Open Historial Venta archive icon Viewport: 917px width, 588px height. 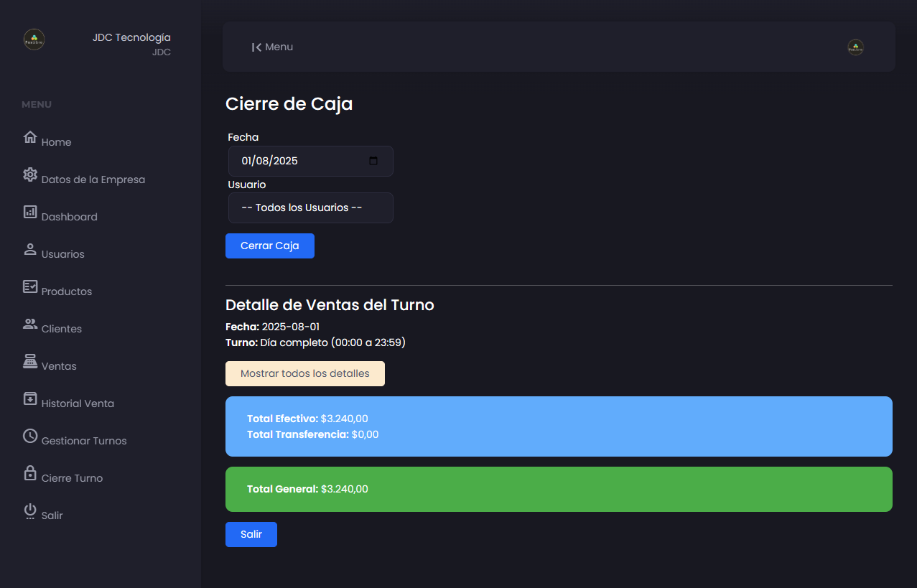click(30, 398)
